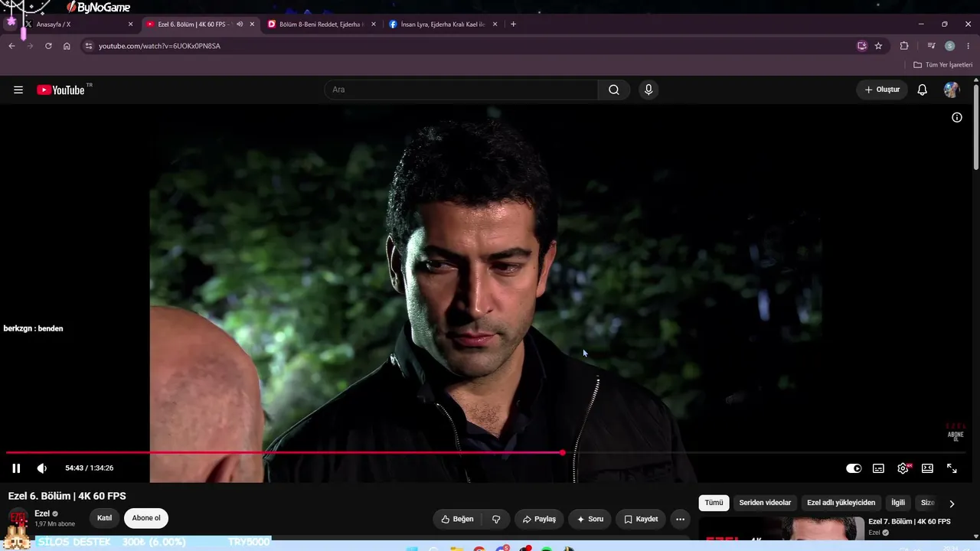Click the Oluştur create button
Image resolution: width=980 pixels, height=551 pixels.
click(x=882, y=90)
